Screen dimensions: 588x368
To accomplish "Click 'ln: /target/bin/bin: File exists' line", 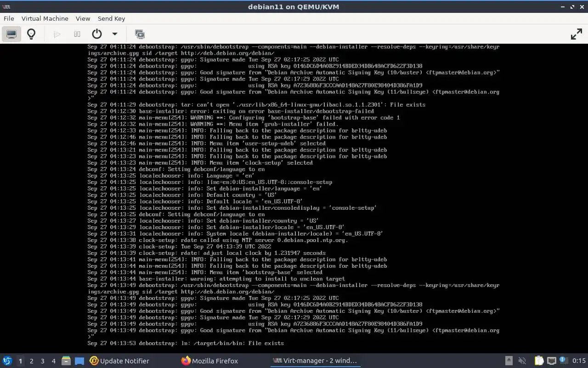I will (186, 343).
